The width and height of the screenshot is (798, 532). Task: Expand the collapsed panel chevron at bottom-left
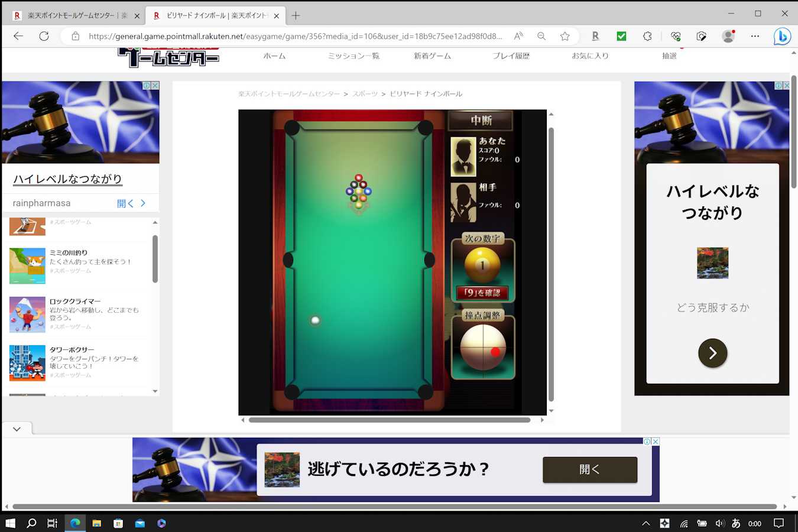click(x=17, y=429)
